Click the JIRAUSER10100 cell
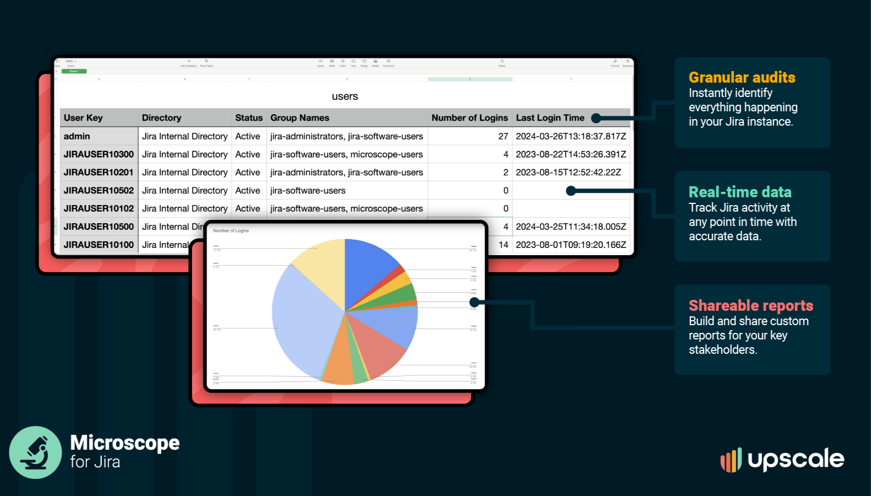The height and width of the screenshot is (496, 871). (99, 244)
